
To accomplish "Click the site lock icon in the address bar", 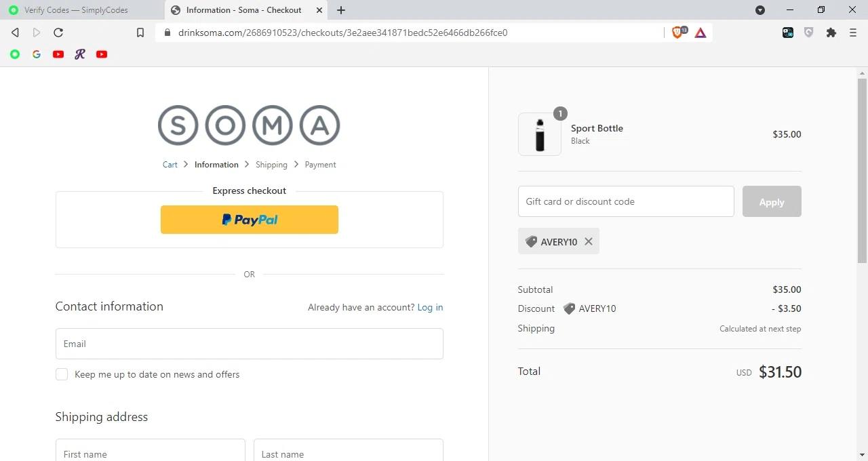I will 166,33.
